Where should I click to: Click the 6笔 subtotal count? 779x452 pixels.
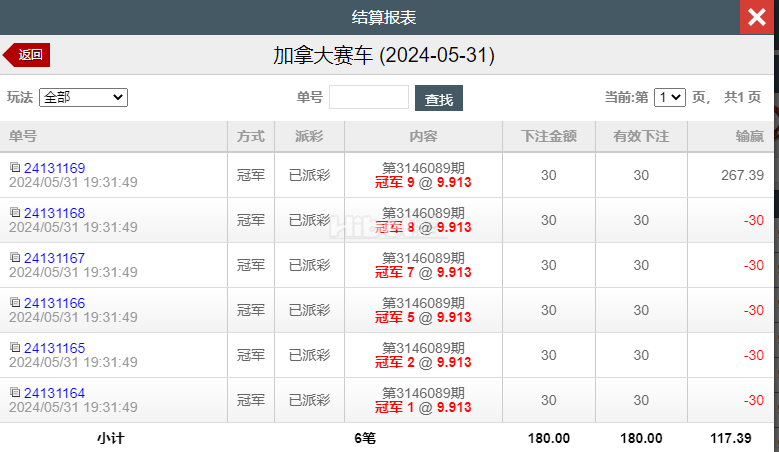365,438
